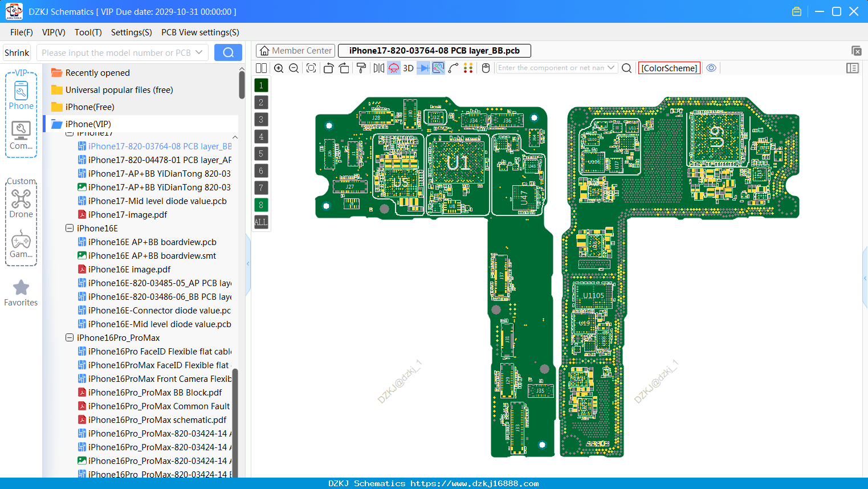Select the paint roller format tool
The height and width of the screenshot is (489, 868).
(x=361, y=68)
